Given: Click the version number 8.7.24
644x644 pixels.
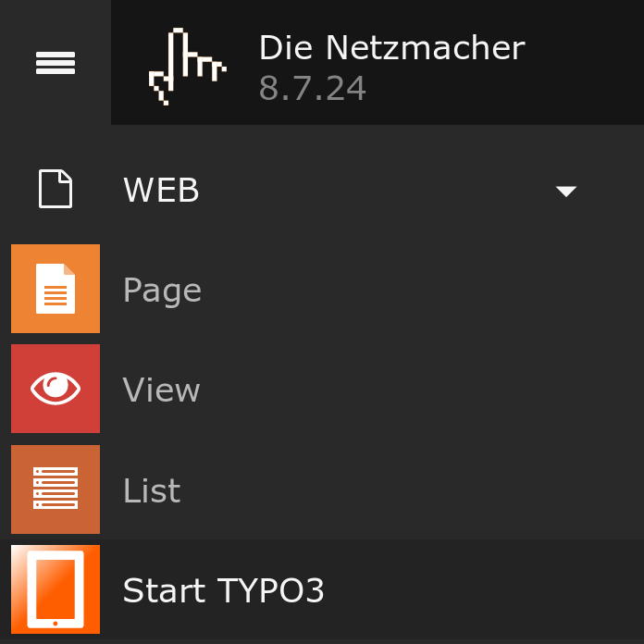Looking at the screenshot, I should coord(312,88).
